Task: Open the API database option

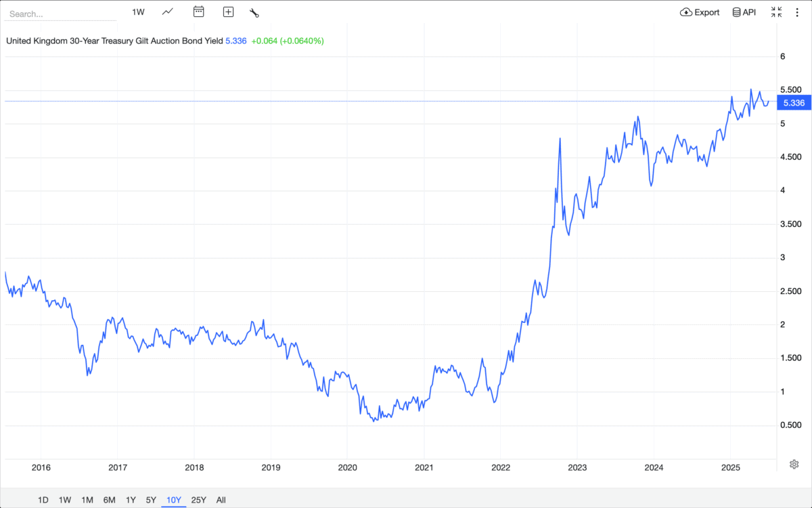Action: pos(744,12)
